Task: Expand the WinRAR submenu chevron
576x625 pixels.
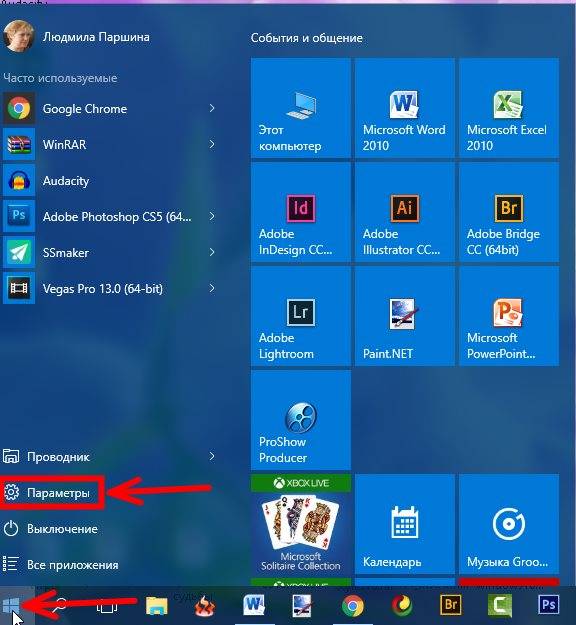Action: coord(212,144)
